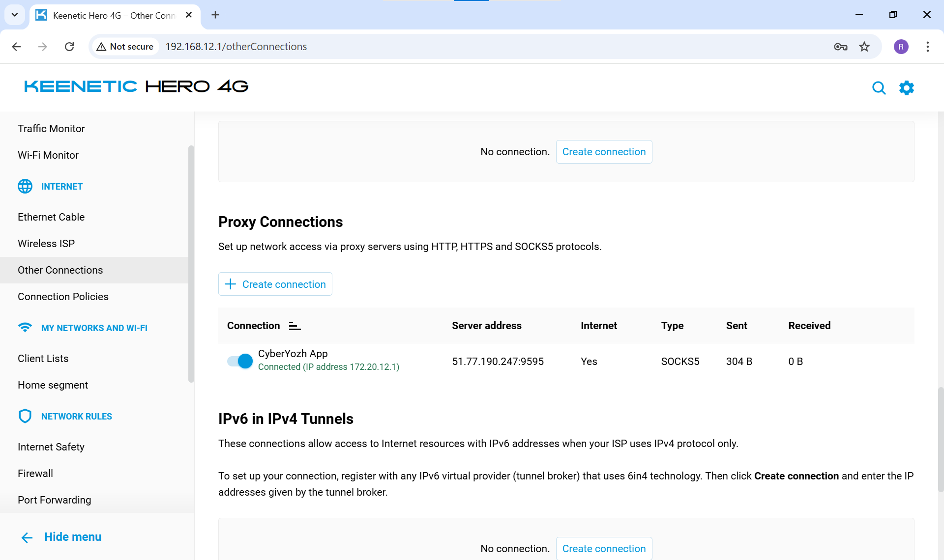Go to Port Forwarding in sidebar
Image resolution: width=944 pixels, height=560 pixels.
[54, 500]
